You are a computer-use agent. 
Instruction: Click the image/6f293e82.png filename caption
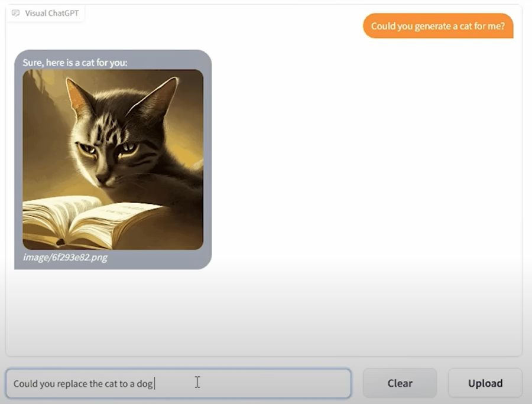coord(65,258)
